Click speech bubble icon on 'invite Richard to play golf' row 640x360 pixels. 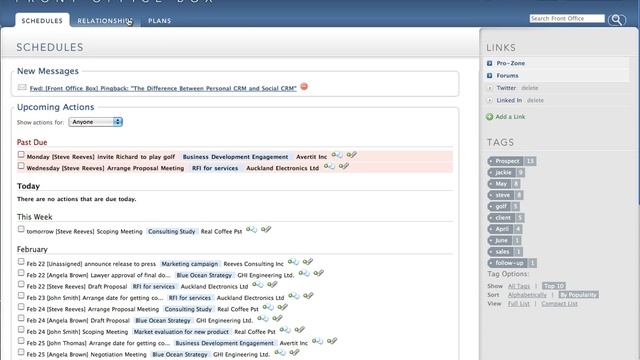pyautogui.click(x=337, y=155)
